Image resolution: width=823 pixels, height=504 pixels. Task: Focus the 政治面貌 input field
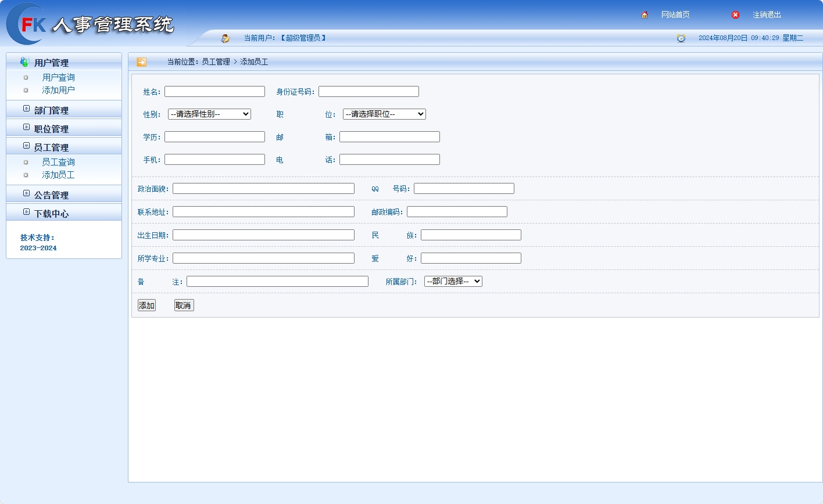coord(263,189)
